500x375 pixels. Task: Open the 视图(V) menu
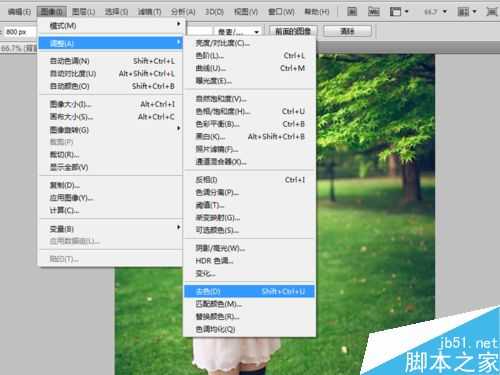(x=246, y=12)
